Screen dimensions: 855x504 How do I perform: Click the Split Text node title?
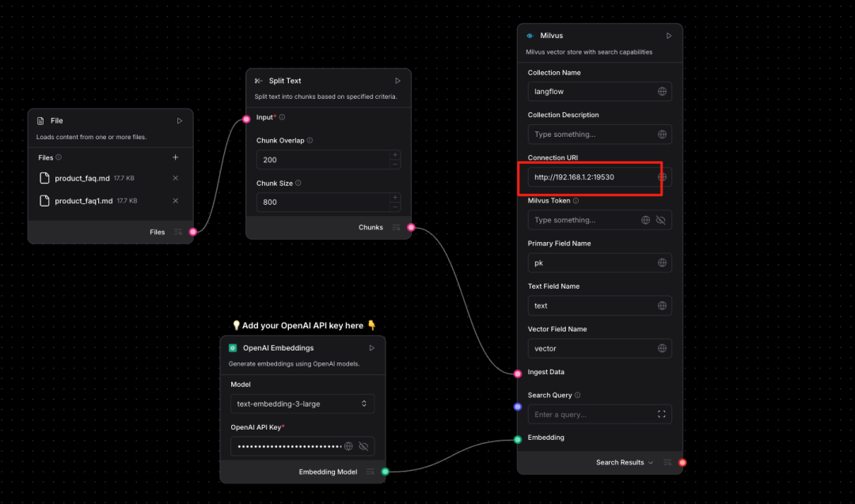(x=285, y=81)
